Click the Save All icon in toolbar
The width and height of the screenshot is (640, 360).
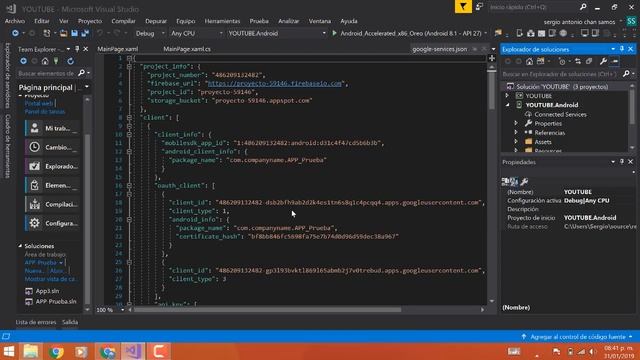coord(85,33)
